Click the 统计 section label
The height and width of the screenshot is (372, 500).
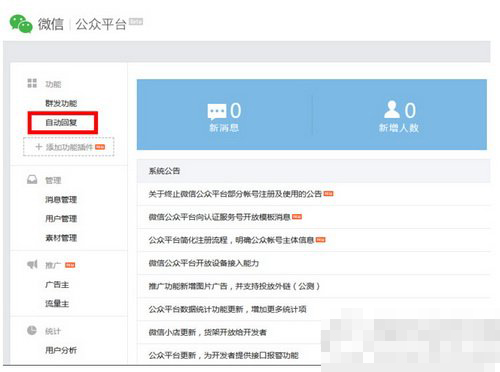pos(53,331)
